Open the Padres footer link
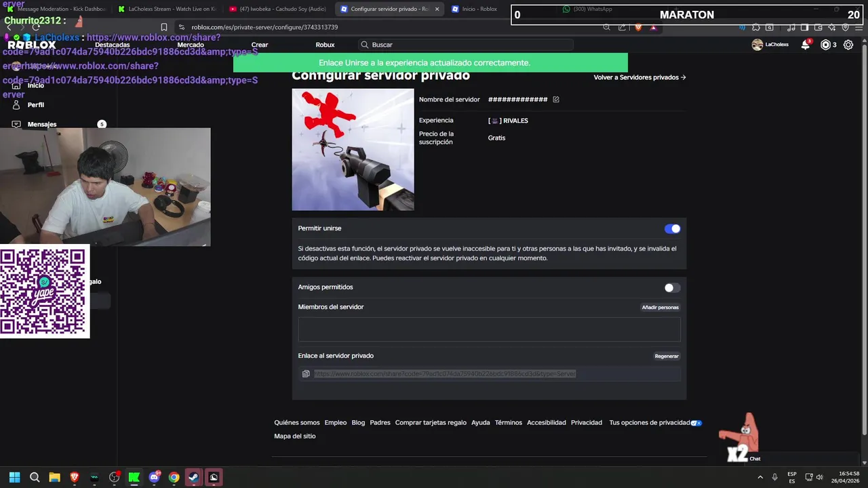The width and height of the screenshot is (868, 488). click(380, 423)
